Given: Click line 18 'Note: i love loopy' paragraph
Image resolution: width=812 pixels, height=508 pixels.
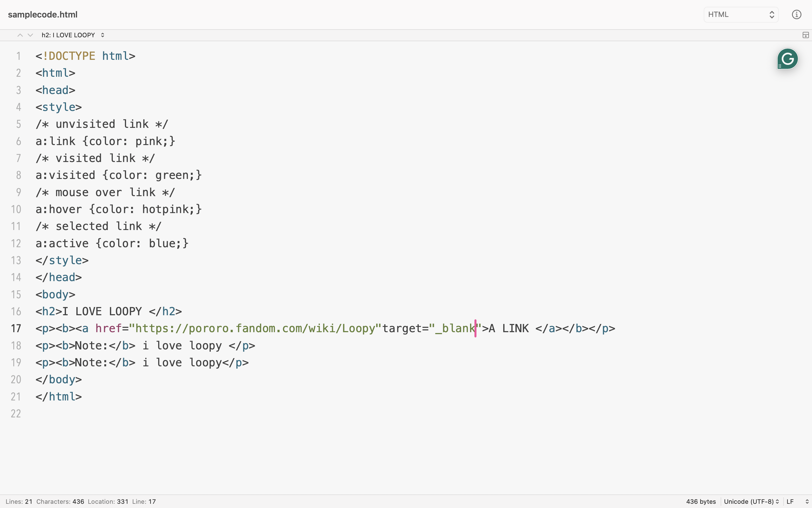Looking at the screenshot, I should click(x=145, y=345).
